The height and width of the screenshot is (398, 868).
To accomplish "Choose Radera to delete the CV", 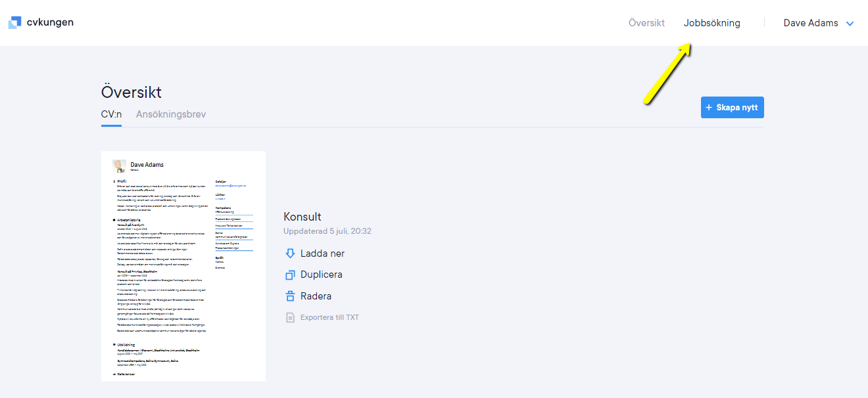I will 316,296.
